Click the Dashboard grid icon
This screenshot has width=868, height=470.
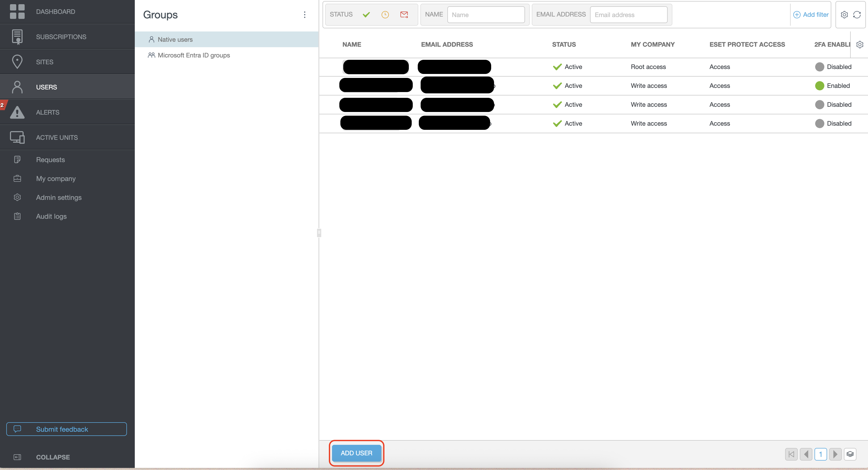[x=17, y=12]
